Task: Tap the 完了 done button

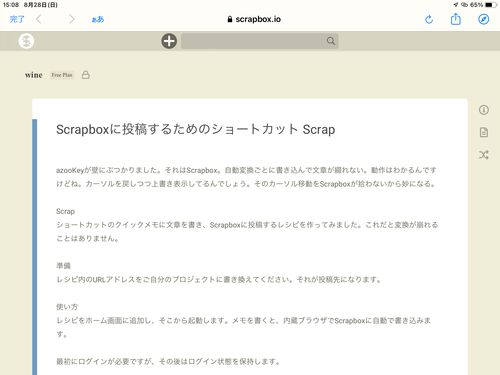Action: (x=17, y=19)
